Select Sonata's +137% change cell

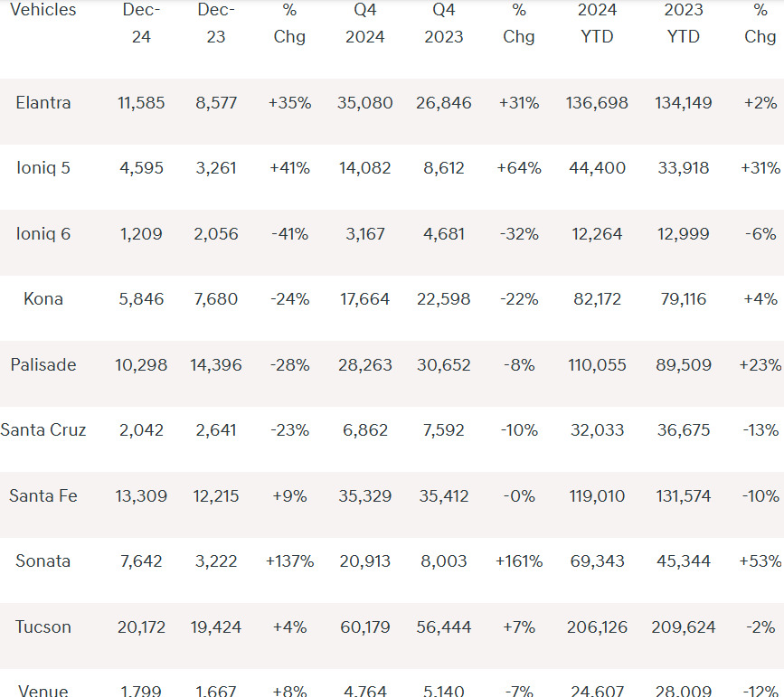(289, 561)
